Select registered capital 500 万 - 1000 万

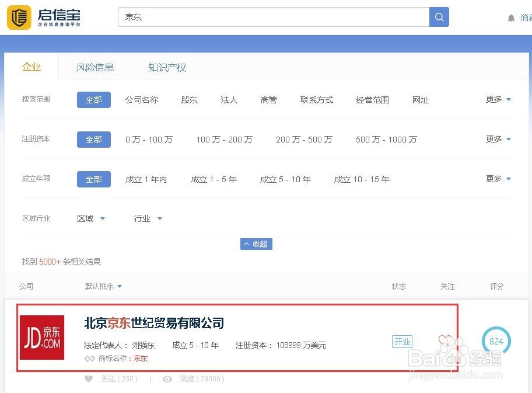tap(386, 140)
